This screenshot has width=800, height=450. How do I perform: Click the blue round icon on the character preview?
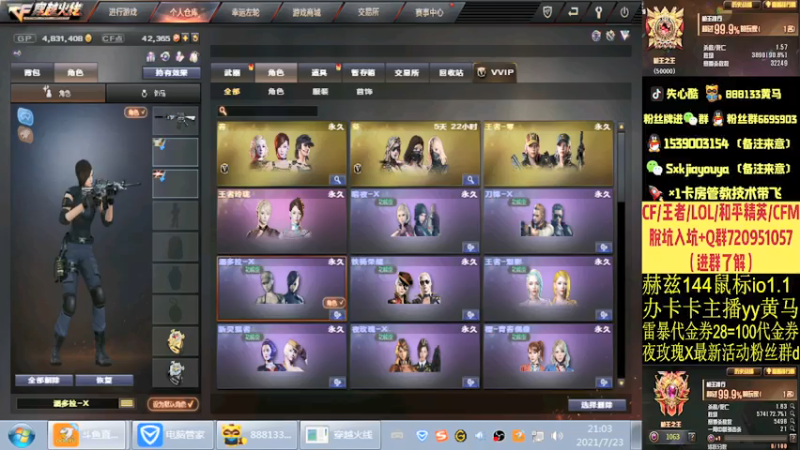pos(26,116)
